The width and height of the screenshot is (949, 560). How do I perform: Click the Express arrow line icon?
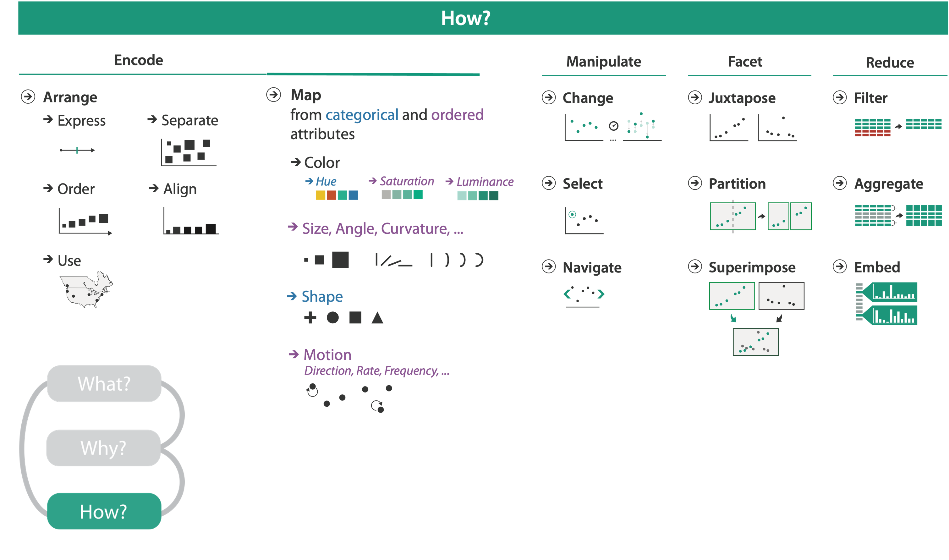point(77,150)
